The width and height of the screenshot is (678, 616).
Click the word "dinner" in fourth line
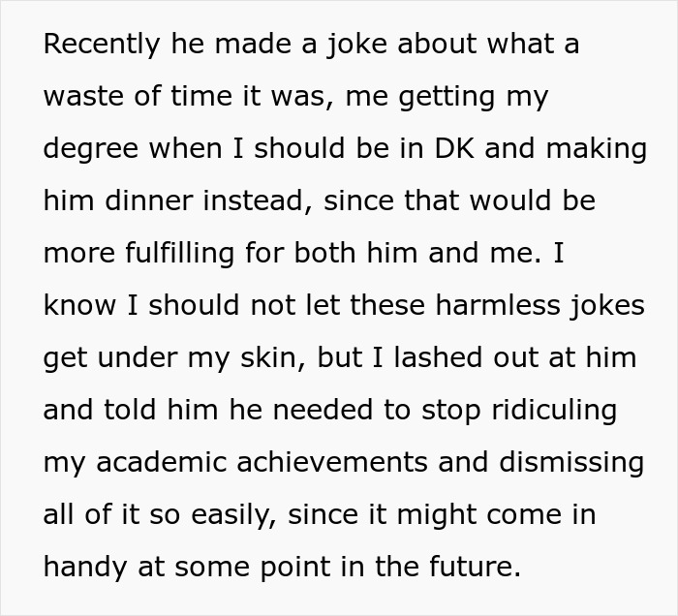pos(149,200)
